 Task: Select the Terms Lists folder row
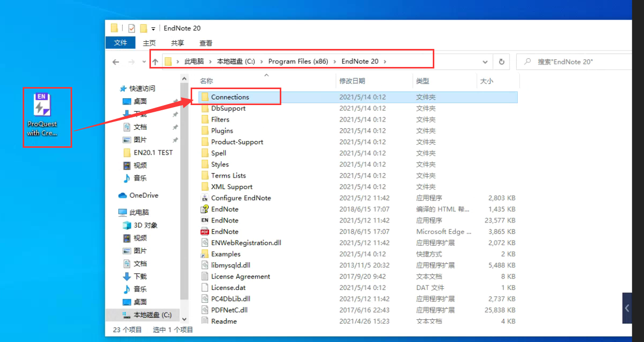click(x=358, y=176)
